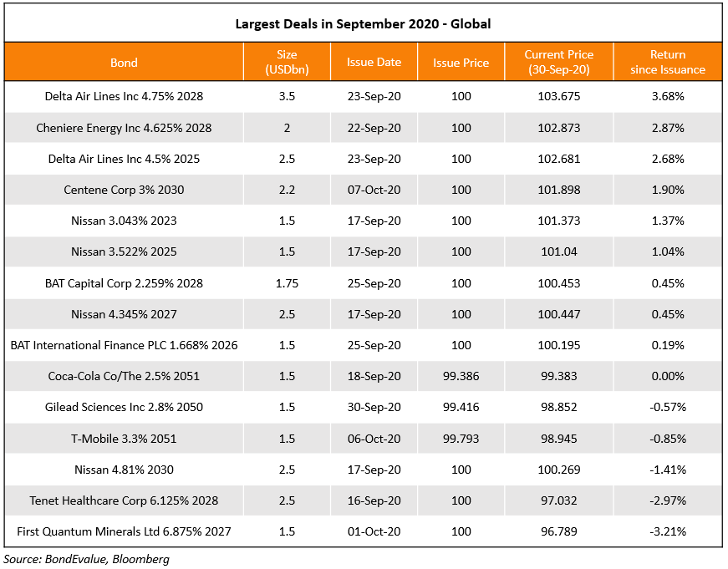Click the 'Source: BondEvalue, Bloomberg' footnote
This screenshot has width=728, height=569.
pyautogui.click(x=86, y=559)
